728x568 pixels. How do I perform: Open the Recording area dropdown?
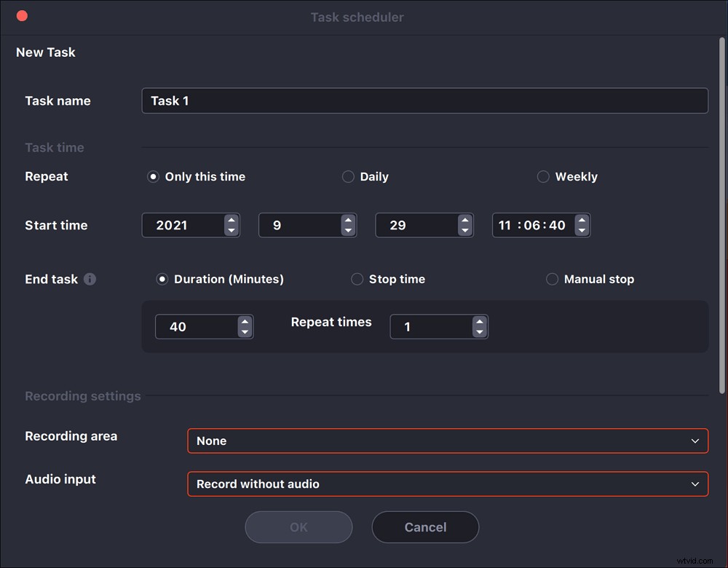[x=447, y=441]
